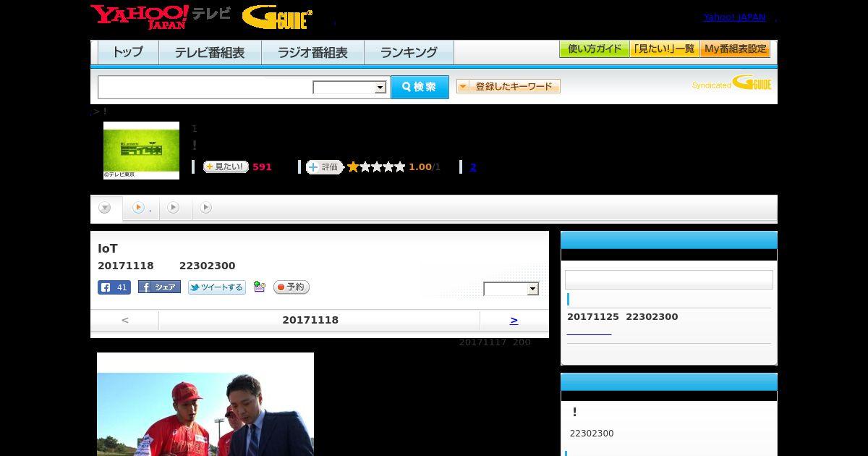
Task: Go to previous date with '<' arrow
Action: [x=124, y=320]
